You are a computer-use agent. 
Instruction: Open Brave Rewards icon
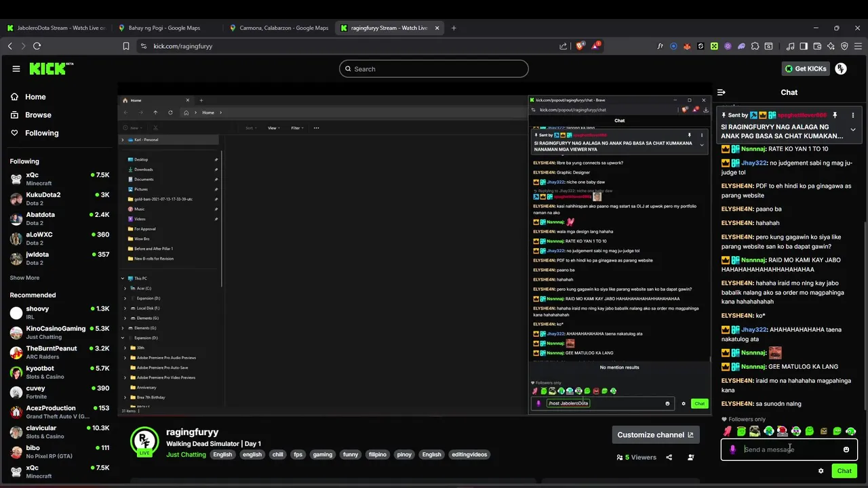pyautogui.click(x=596, y=46)
